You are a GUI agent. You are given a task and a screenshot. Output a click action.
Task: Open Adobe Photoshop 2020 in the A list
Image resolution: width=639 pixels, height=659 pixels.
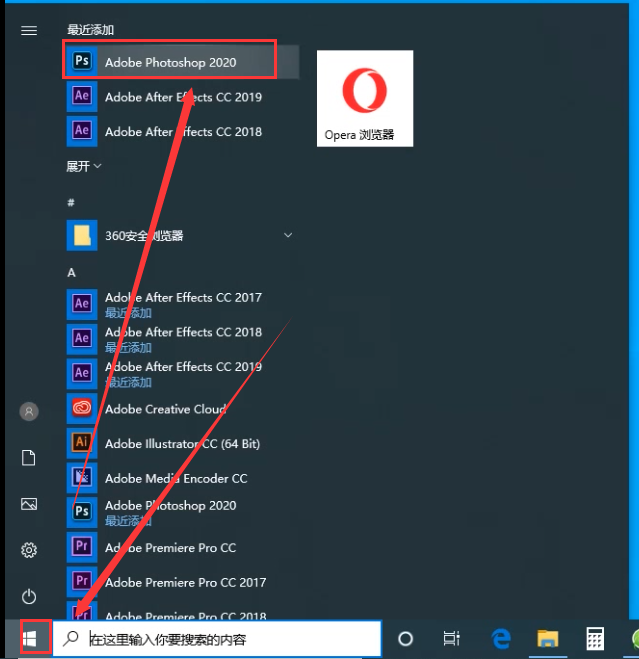click(182, 513)
